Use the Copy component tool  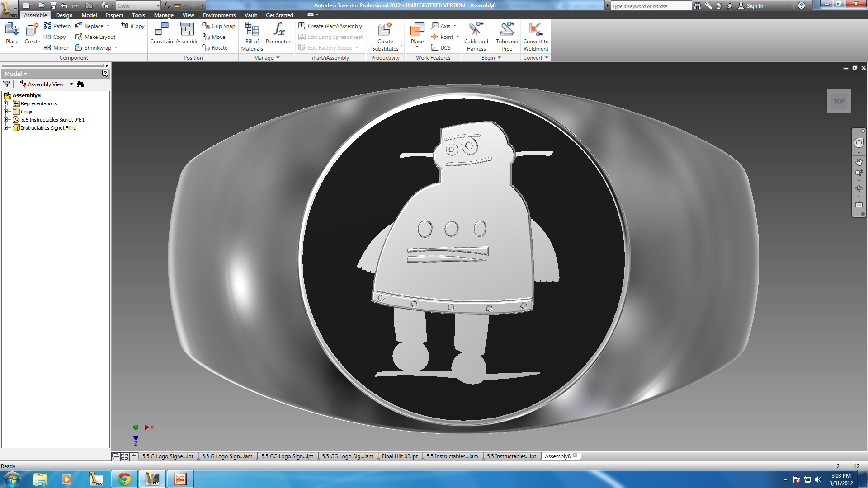[55, 37]
